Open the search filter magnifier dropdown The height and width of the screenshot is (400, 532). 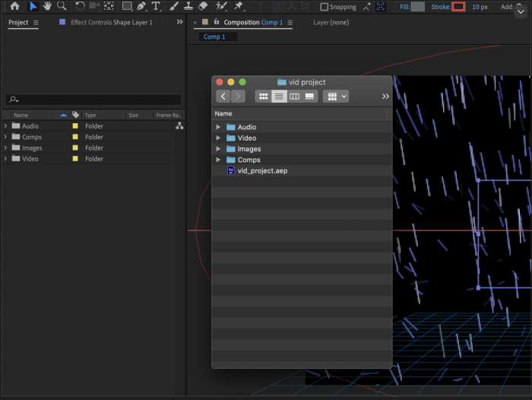point(14,100)
